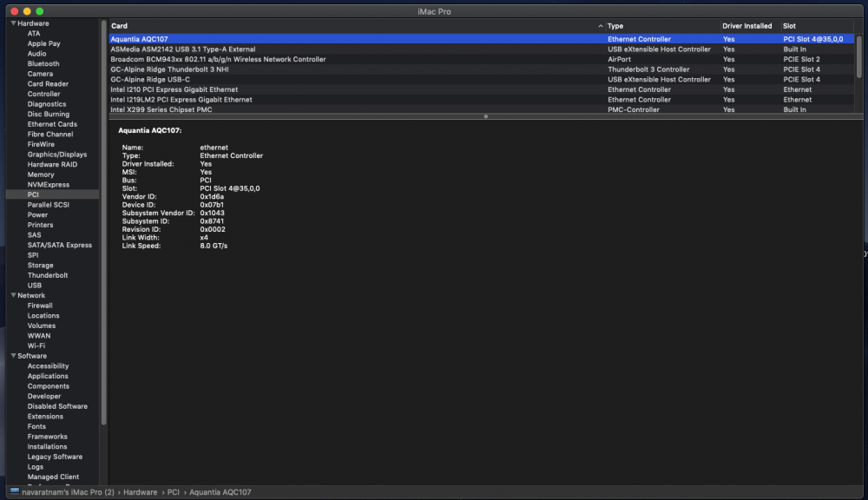Sort by Card column header
This screenshot has height=500, width=868.
pyautogui.click(x=119, y=26)
